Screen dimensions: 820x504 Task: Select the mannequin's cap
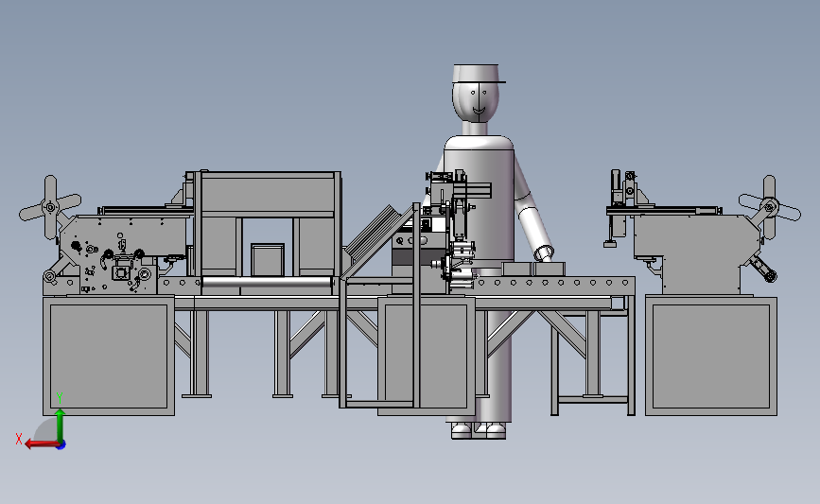click(478, 73)
